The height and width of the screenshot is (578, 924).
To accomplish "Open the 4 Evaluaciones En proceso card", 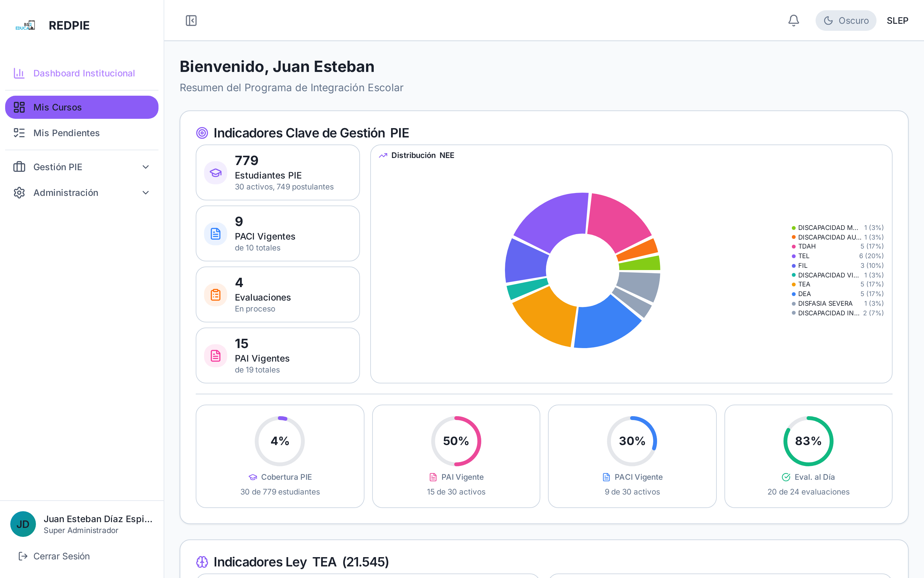I will pos(278,294).
